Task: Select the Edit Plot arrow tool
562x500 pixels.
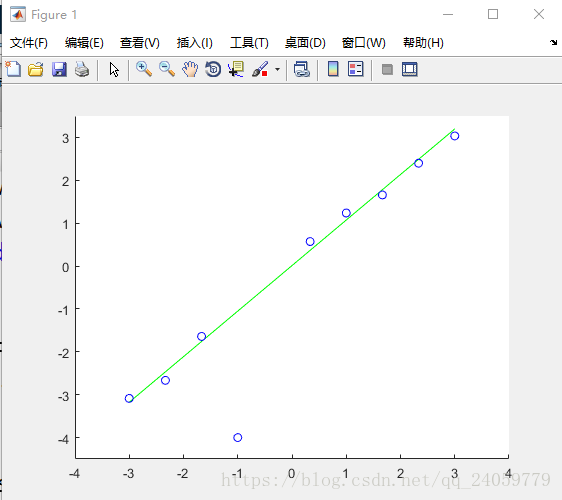Action: tap(114, 69)
